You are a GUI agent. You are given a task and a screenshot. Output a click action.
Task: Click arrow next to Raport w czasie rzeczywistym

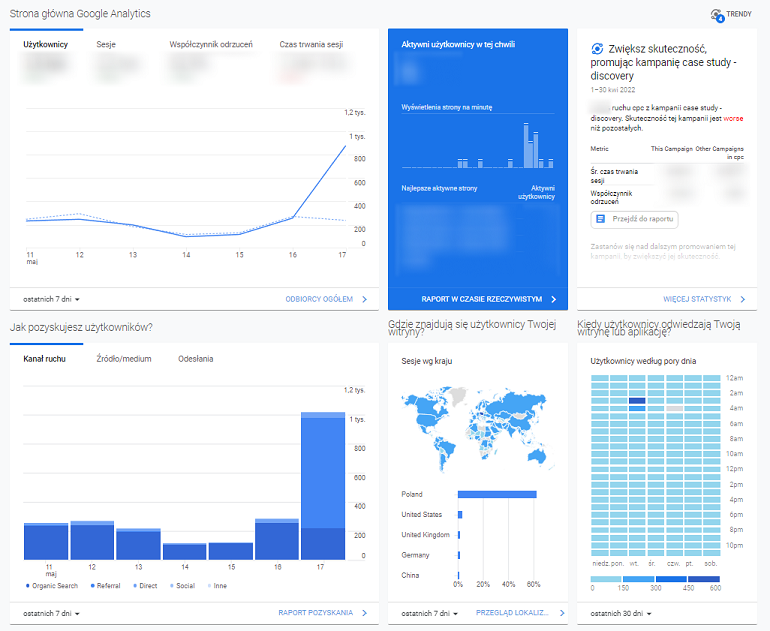[x=554, y=299]
